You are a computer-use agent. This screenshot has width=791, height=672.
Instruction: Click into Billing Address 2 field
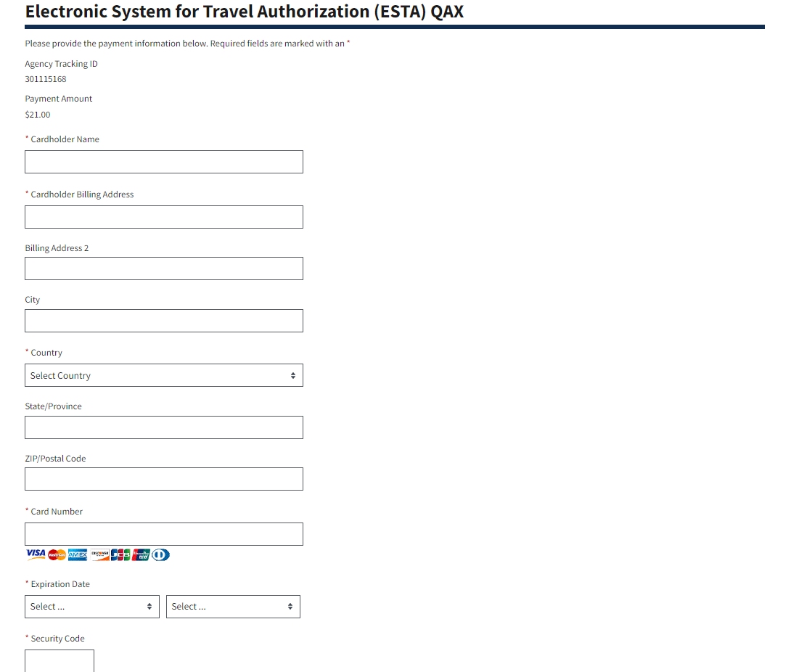click(163, 269)
